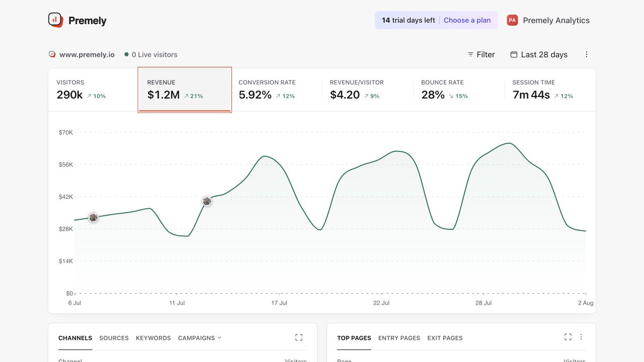Open the Premely Analytics account name

(556, 20)
